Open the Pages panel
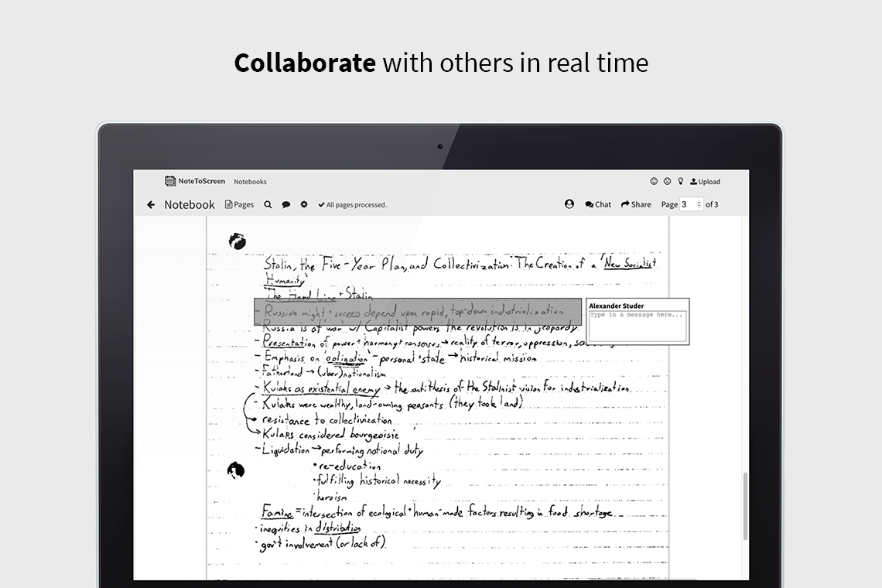 240,205
